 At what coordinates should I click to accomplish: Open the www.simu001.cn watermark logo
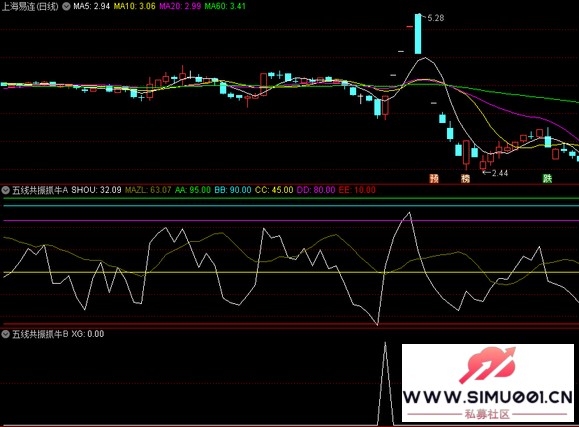point(488,383)
